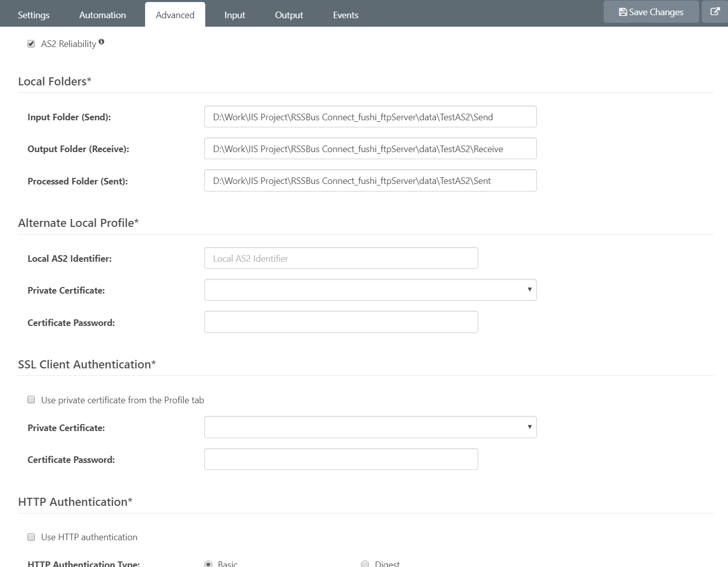Viewport: 728px width, 567px height.
Task: Click the Alternate Local Profile heading
Action: (x=78, y=223)
